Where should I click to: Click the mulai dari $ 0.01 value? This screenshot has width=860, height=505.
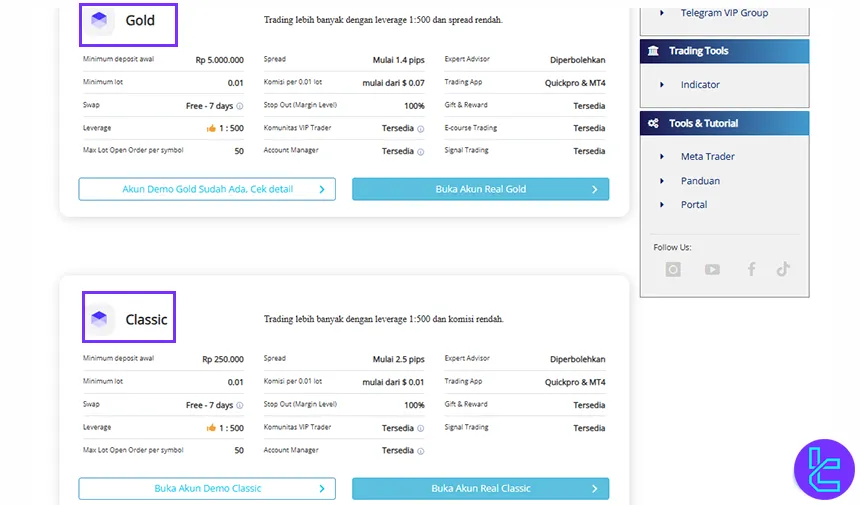coord(393,382)
